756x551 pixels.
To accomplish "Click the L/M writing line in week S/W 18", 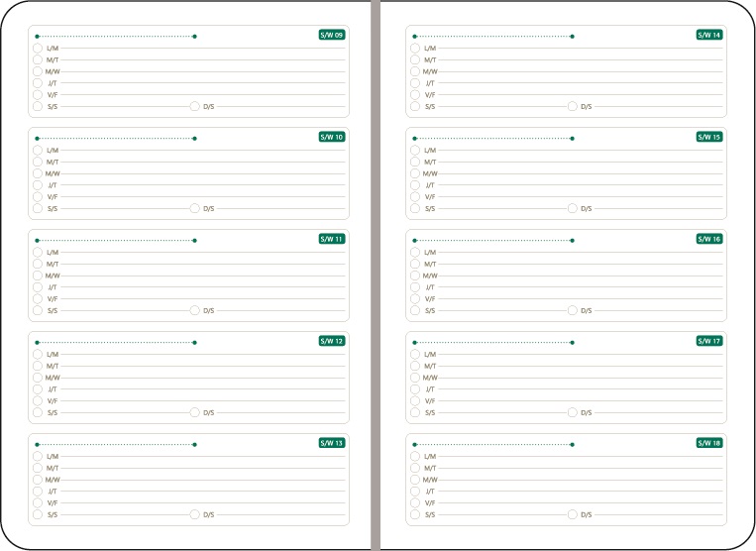I will 581,457.
